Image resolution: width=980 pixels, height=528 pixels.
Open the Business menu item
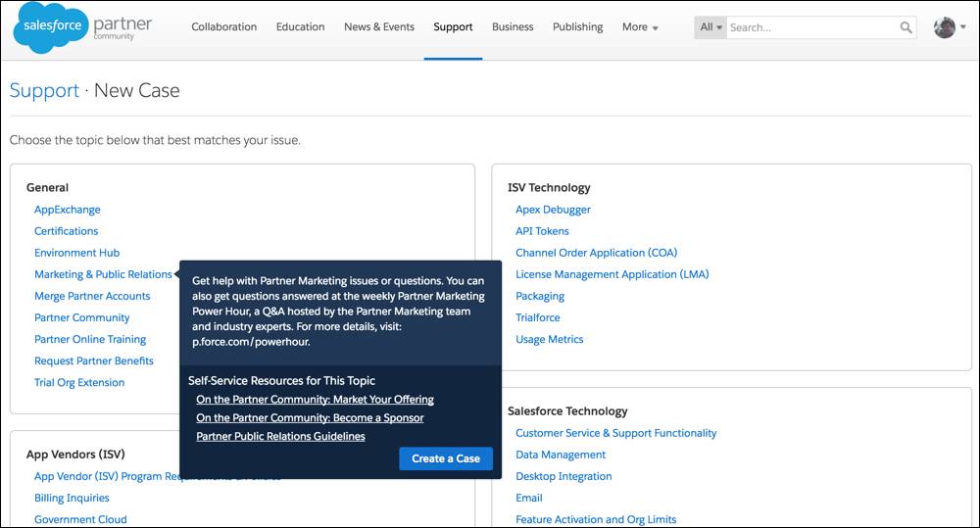pyautogui.click(x=513, y=26)
